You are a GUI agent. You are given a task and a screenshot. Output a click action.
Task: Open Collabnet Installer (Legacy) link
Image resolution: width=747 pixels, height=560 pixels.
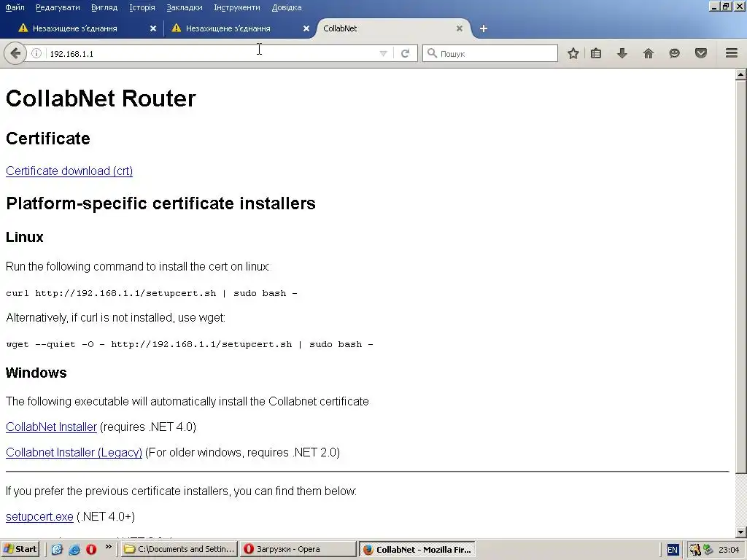coord(74,452)
